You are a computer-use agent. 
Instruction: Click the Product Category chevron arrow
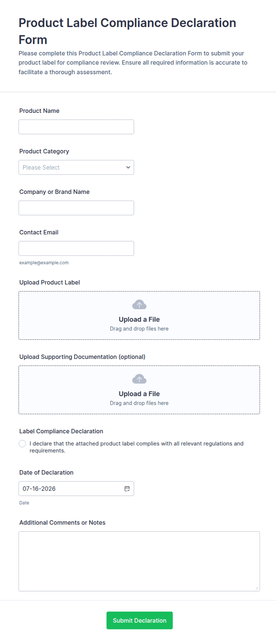coord(128,167)
